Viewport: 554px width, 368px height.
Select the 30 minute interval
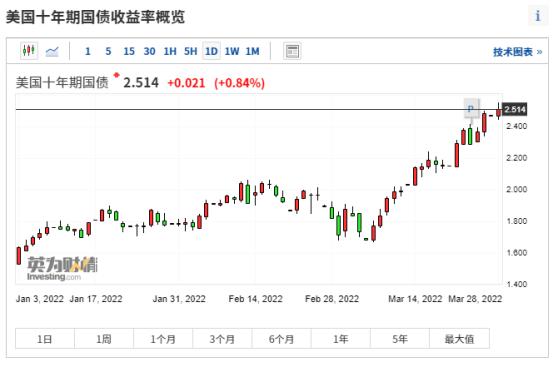point(149,52)
